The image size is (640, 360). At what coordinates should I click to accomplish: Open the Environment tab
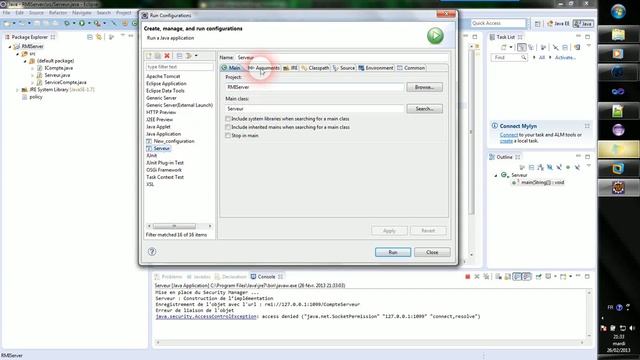[376, 68]
